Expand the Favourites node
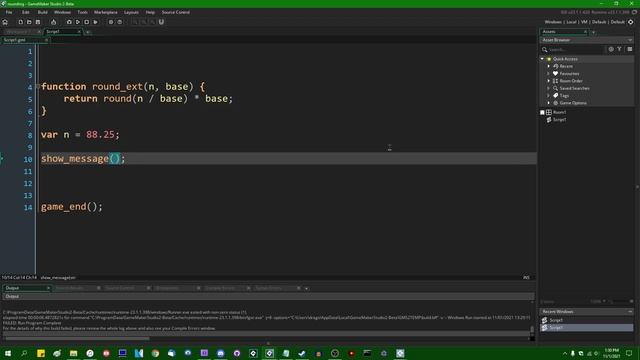The height and width of the screenshot is (360, 640). (x=549, y=73)
